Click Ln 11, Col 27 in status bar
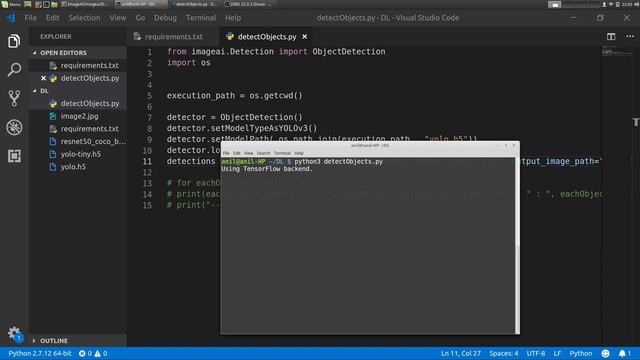 (x=460, y=353)
